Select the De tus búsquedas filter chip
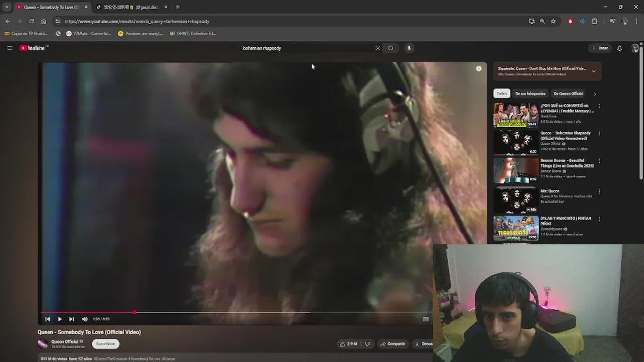 pos(530,94)
